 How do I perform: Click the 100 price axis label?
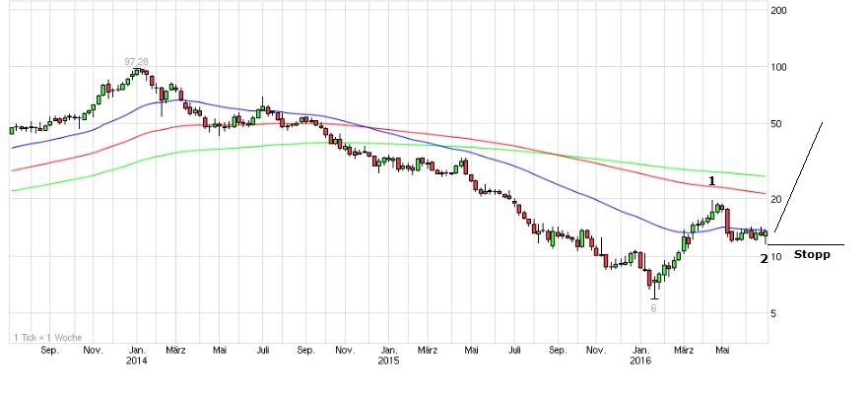click(x=778, y=68)
